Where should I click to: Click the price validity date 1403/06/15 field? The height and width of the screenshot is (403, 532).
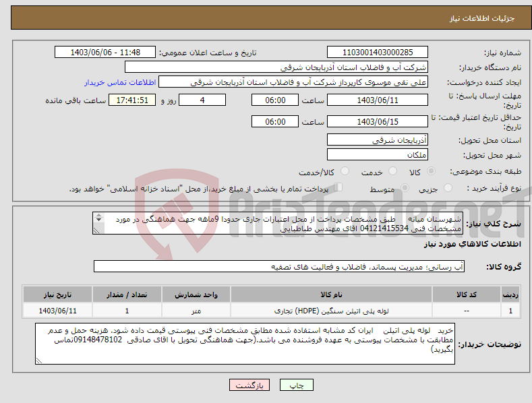pyautogui.click(x=378, y=121)
